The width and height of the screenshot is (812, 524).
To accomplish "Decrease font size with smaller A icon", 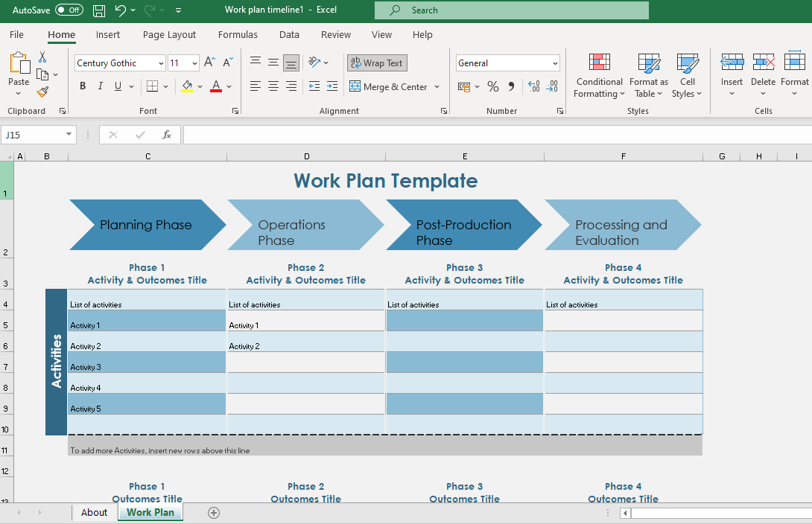I will coord(228,63).
